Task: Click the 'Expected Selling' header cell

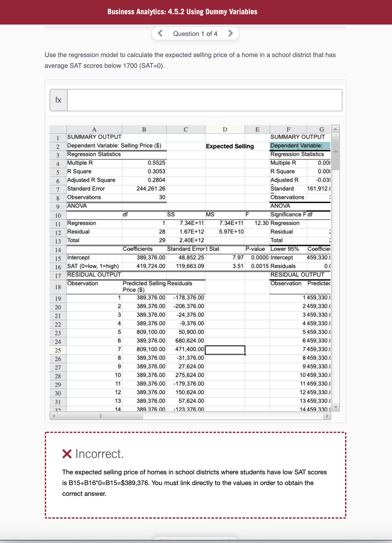Action: 230,146
